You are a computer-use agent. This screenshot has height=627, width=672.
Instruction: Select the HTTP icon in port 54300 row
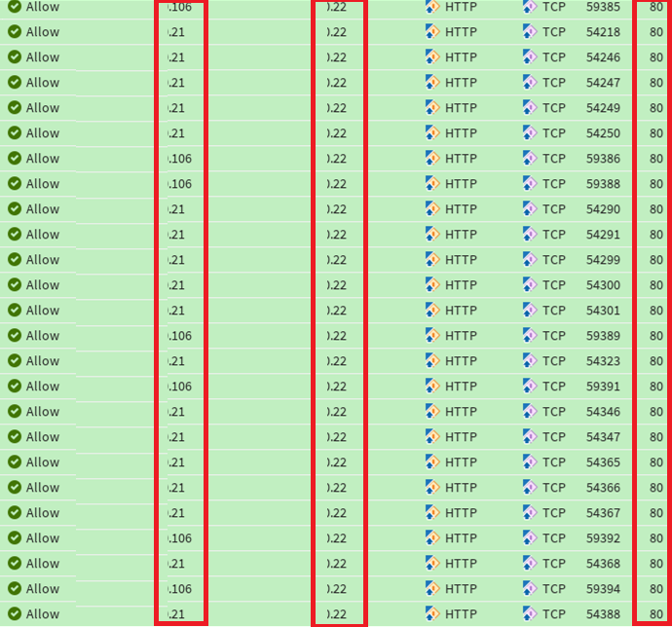click(433, 285)
